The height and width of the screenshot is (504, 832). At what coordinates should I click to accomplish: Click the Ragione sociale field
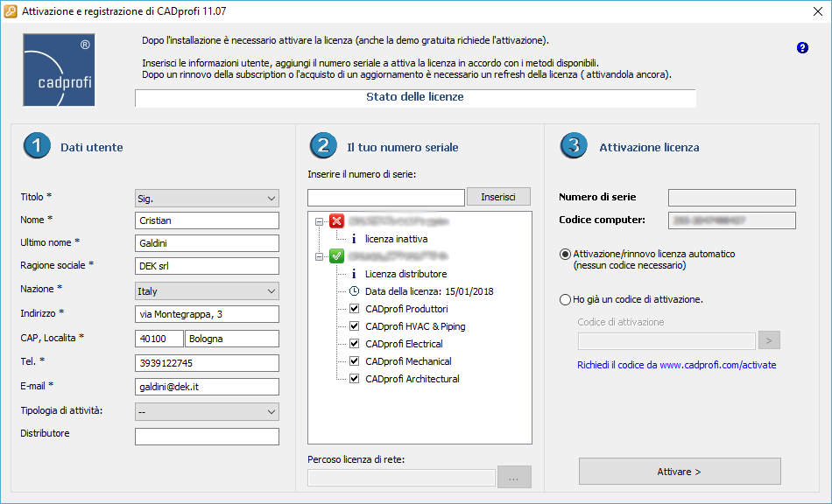(x=207, y=266)
